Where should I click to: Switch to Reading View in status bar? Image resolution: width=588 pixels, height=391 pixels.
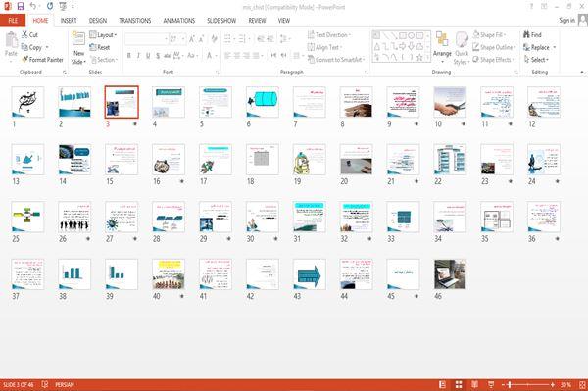[474, 384]
